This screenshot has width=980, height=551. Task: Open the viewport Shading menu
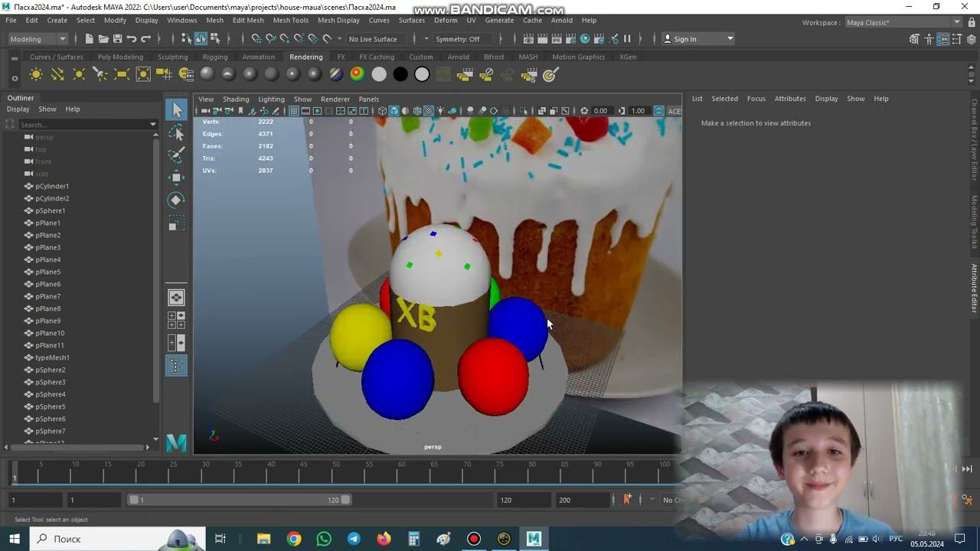(x=236, y=99)
